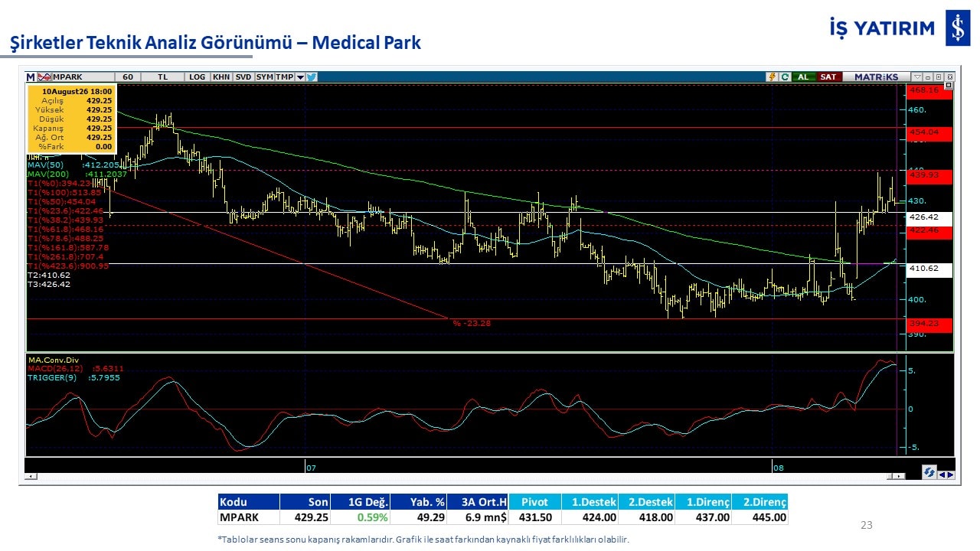Click the TRIGGER(9) indicator label
Viewport: 980px width, 551px height.
pyautogui.click(x=73, y=377)
